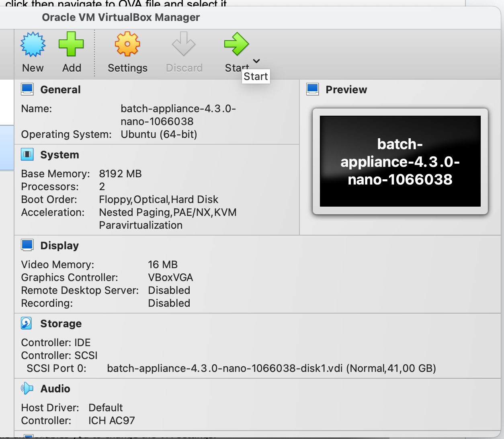Viewport: 504px width, 439px height.
Task: Click the System section chip icon
Action: (x=27, y=154)
